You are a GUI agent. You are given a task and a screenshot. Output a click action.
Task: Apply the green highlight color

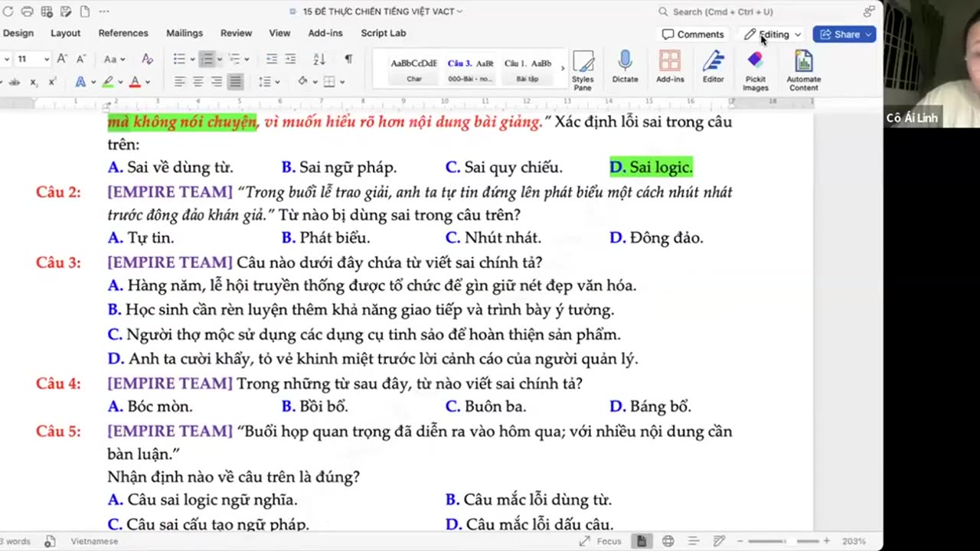pyautogui.click(x=108, y=82)
